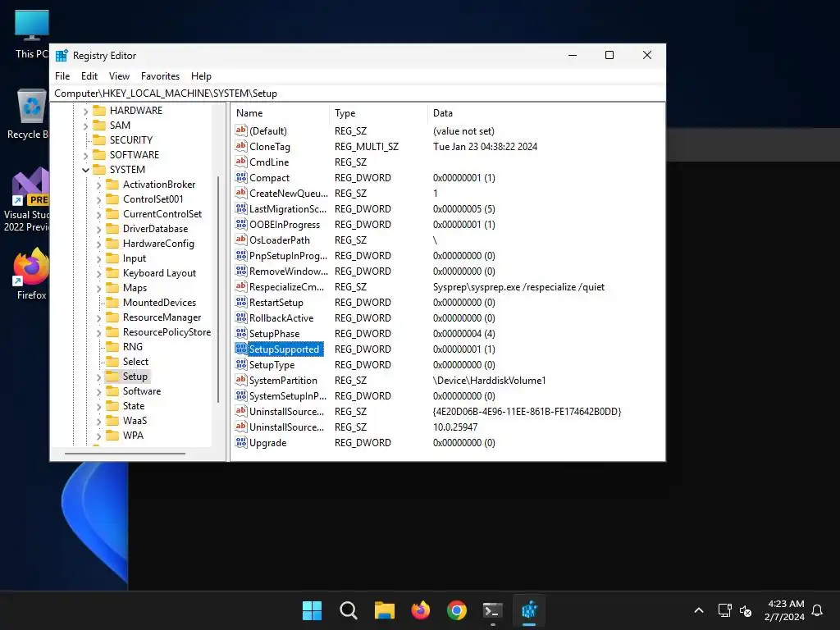Select the RNG folder icon

point(112,347)
